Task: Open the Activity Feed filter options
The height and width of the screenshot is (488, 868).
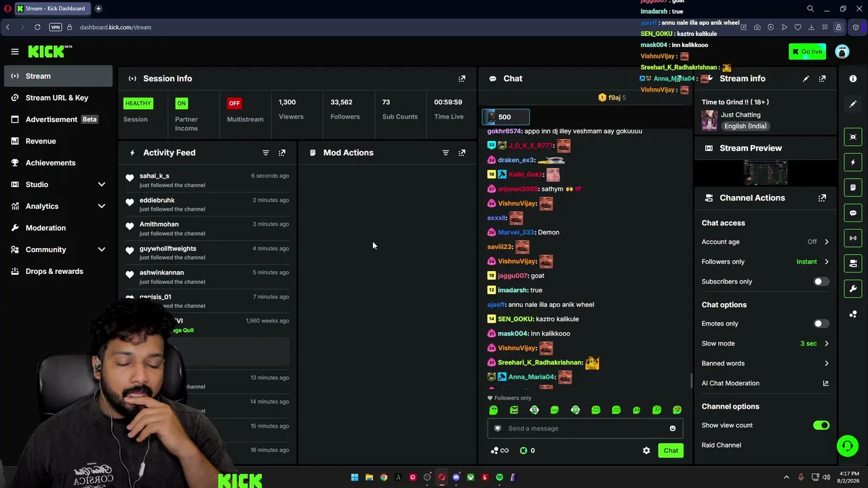Action: tap(266, 152)
